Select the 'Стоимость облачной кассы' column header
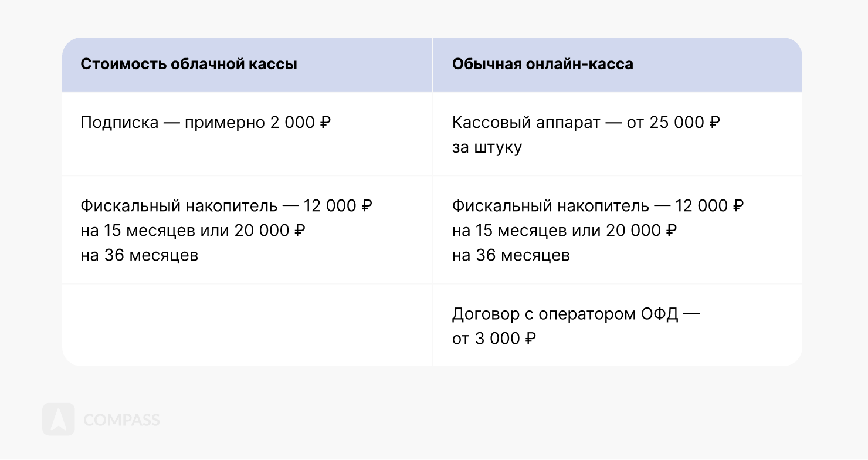 tap(188, 64)
